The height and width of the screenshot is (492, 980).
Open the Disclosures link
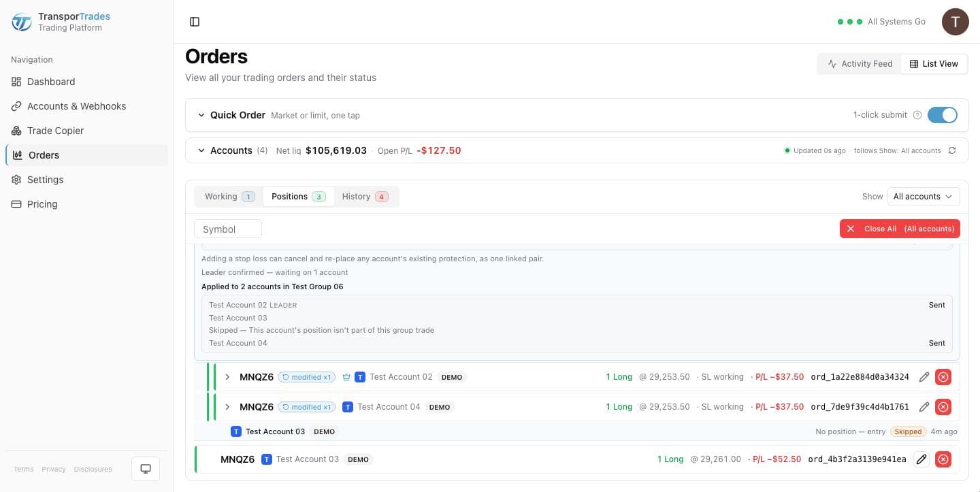pyautogui.click(x=93, y=469)
